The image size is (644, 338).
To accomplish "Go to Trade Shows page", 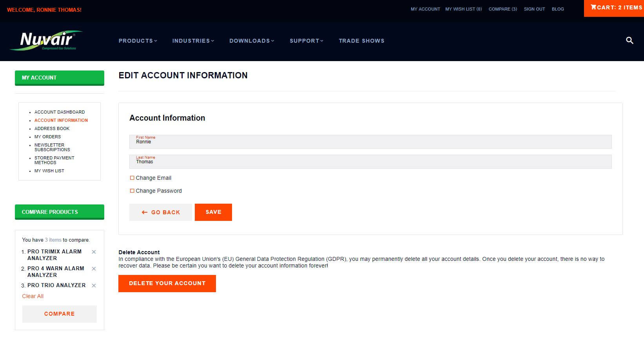I will pyautogui.click(x=361, y=41).
